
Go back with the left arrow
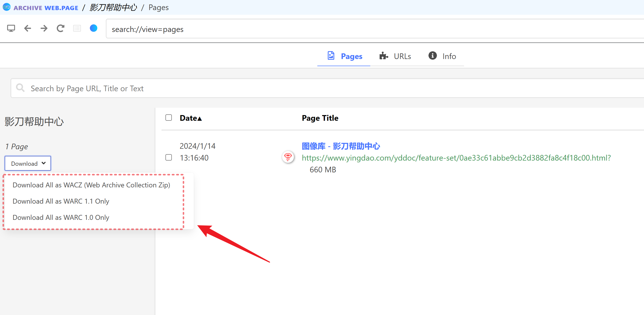[28, 29]
